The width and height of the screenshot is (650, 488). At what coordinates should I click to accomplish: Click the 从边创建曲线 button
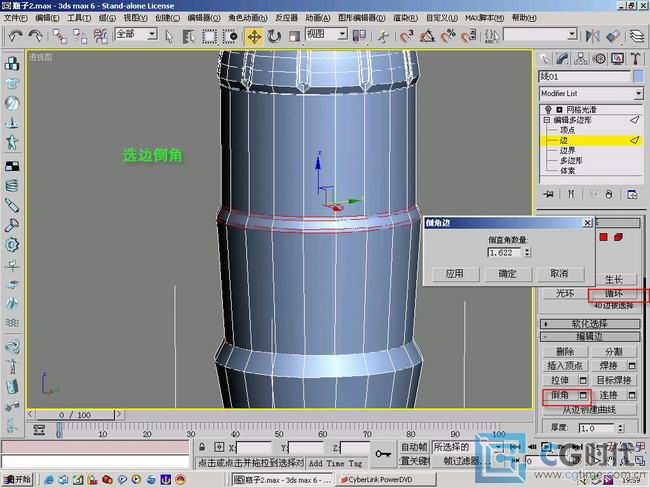point(589,410)
